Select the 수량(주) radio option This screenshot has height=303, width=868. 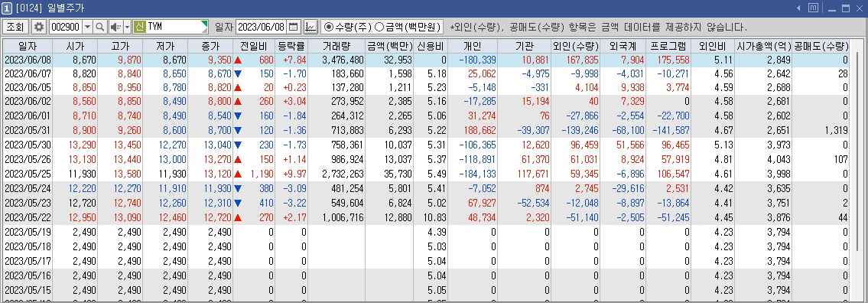click(348, 27)
